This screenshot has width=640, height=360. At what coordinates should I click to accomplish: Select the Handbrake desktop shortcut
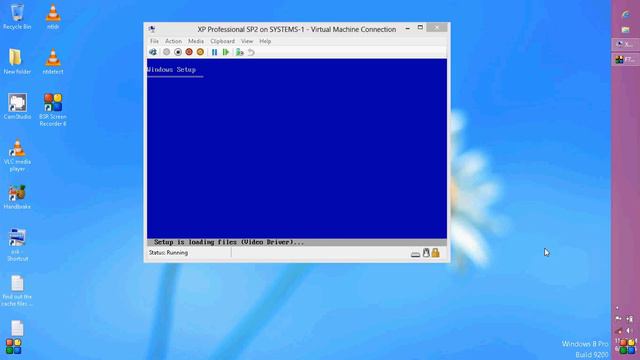[17, 197]
